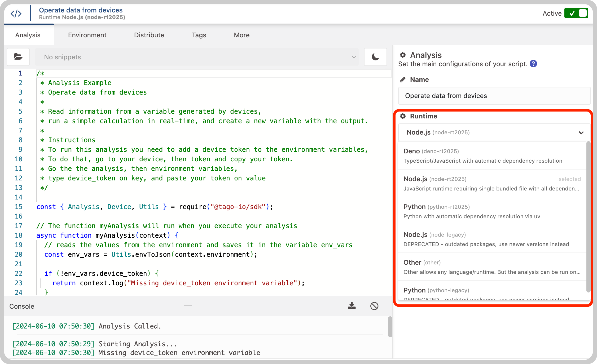This screenshot has width=597, height=364.
Task: Click the download console log icon
Action: (x=352, y=306)
